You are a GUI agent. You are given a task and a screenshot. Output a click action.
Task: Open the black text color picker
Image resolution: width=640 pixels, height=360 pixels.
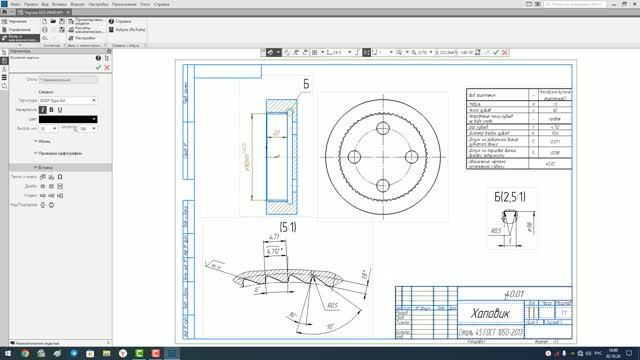[x=68, y=119]
